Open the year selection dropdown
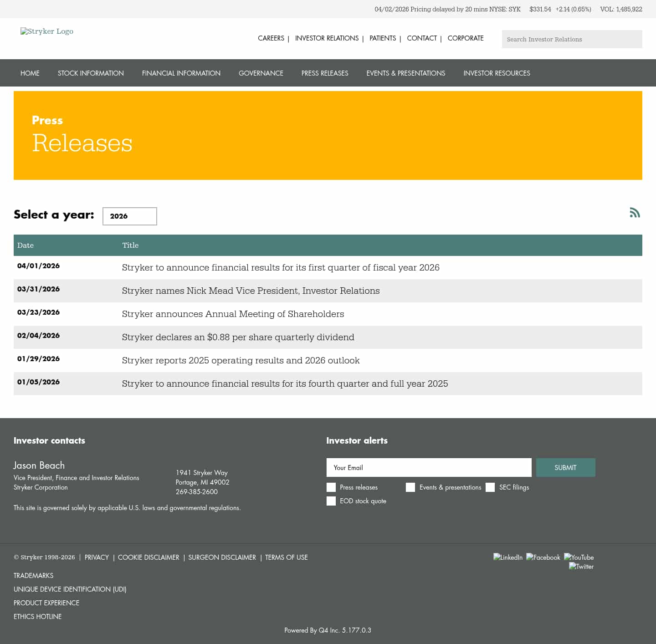Screen dimensions: 656x644 (x=129, y=216)
